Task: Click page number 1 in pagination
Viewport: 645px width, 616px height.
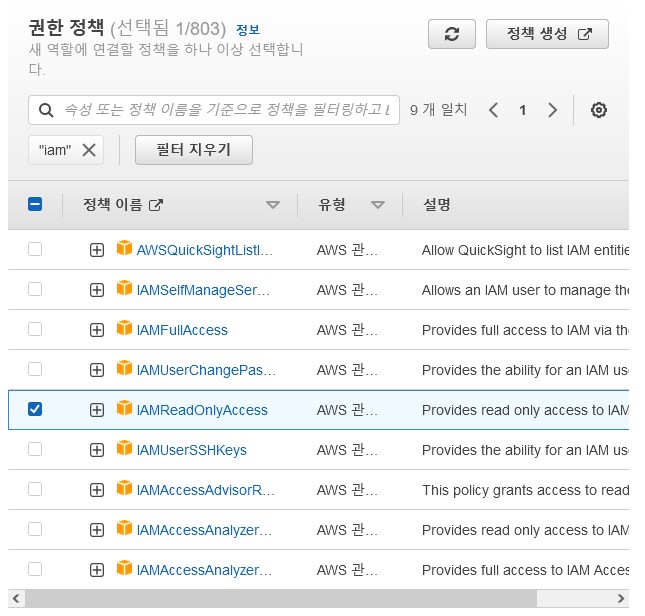Action: [x=522, y=110]
